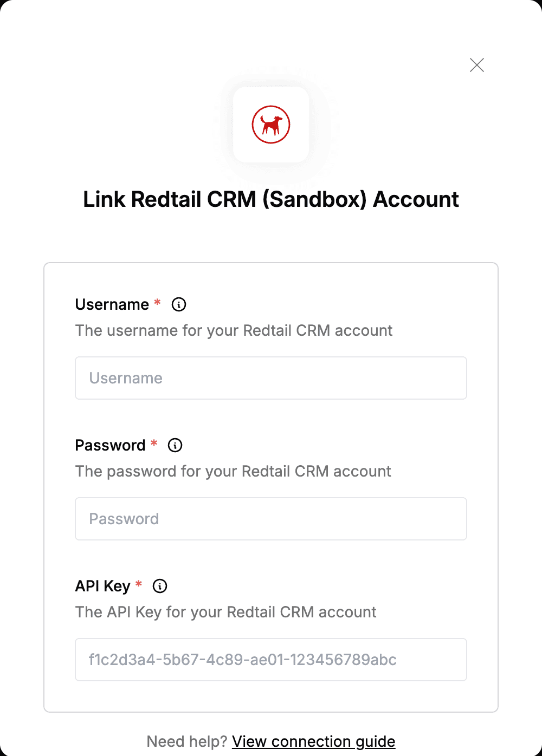Click the API Key field label
The image size is (542, 756).
[x=103, y=586]
